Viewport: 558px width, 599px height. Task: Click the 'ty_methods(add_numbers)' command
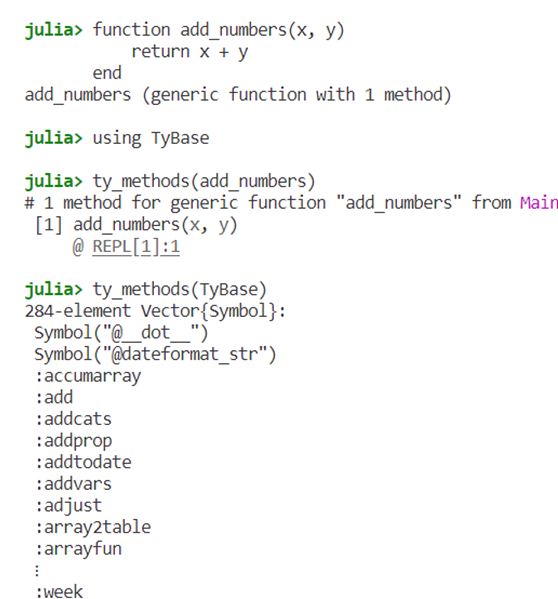tap(204, 181)
